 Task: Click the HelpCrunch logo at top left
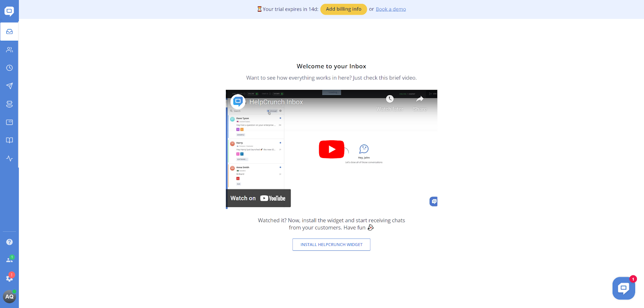pos(9,11)
